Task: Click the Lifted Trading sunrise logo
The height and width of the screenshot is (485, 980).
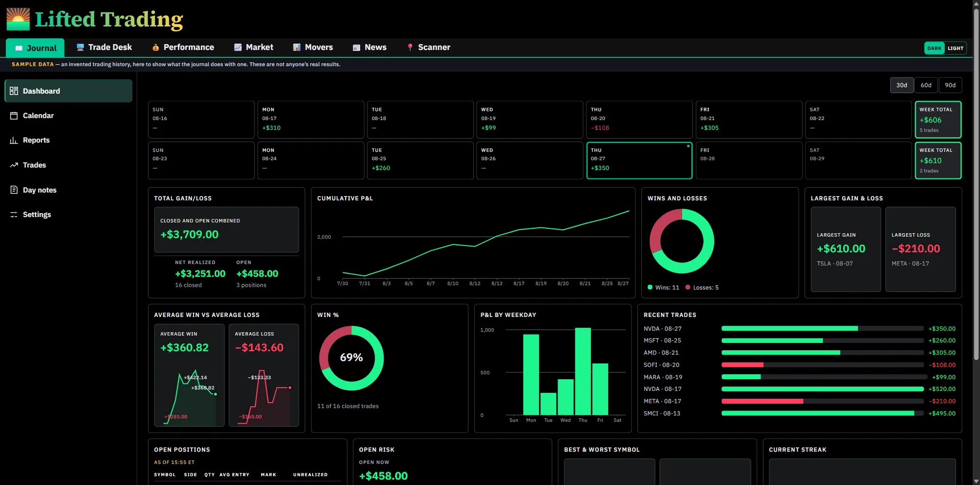Action: pos(18,19)
